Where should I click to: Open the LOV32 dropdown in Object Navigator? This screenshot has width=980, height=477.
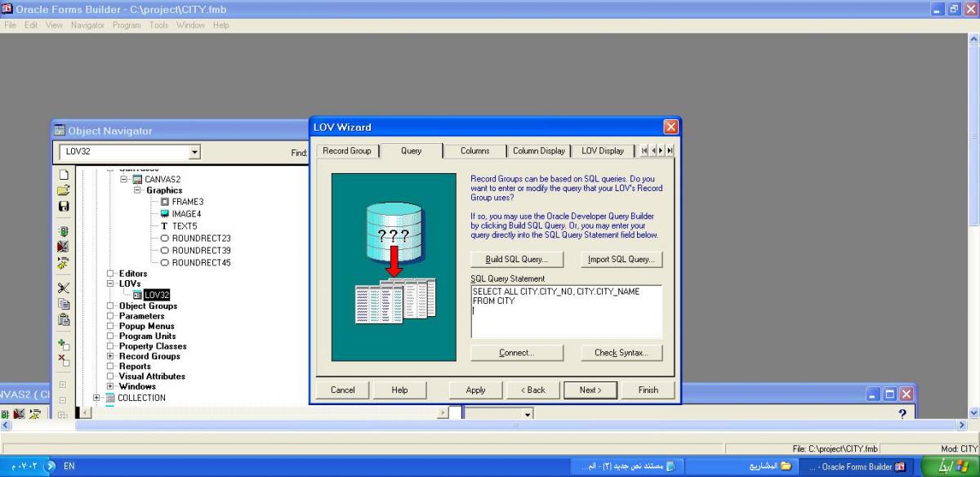(x=194, y=152)
